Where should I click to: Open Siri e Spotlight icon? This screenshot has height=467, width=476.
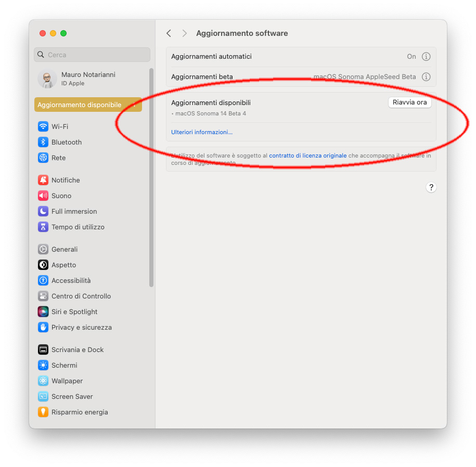(x=43, y=312)
